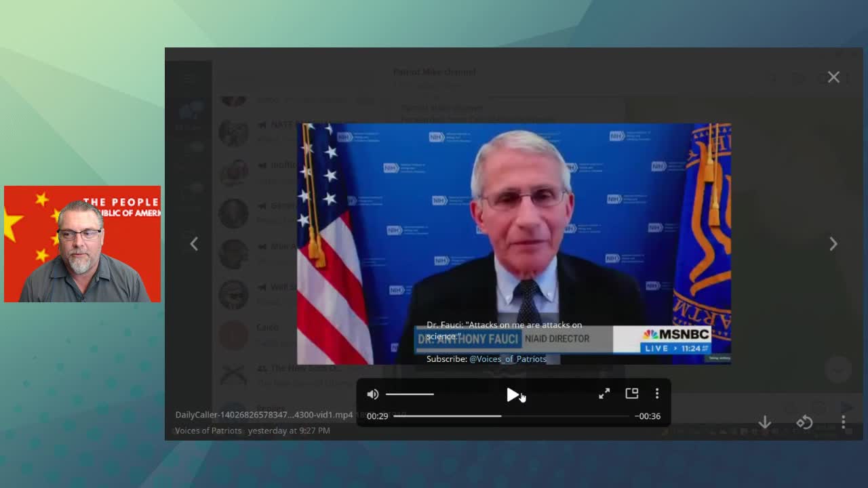Click the 'yesterday at 9:27 PM' timestamp
The width and height of the screenshot is (868, 488).
click(289, 430)
